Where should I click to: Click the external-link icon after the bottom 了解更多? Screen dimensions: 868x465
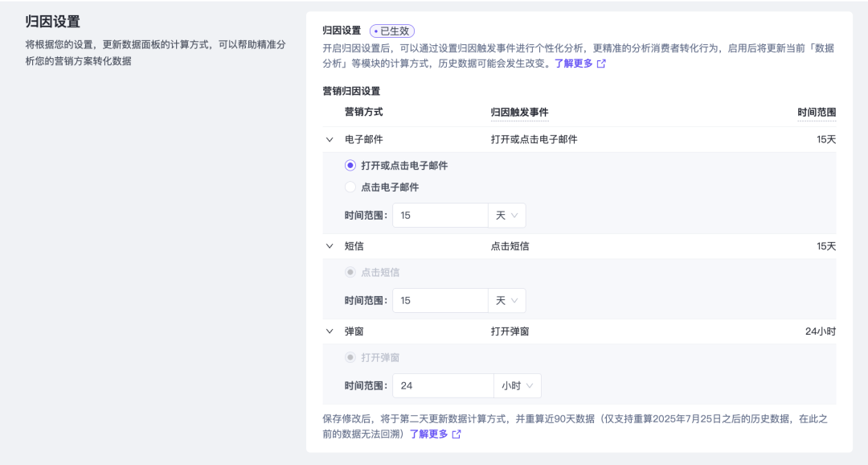point(457,434)
